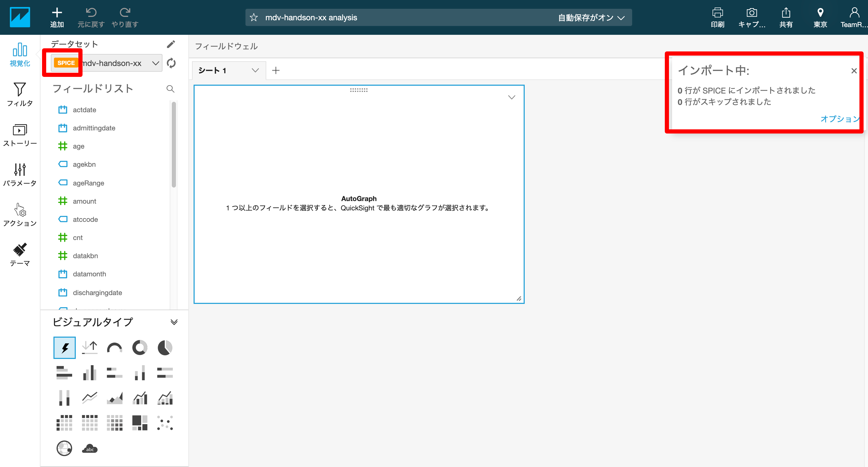Image resolution: width=868 pixels, height=467 pixels.
Task: Star the mdv-handson-xx analysis as favorite
Action: (x=254, y=18)
